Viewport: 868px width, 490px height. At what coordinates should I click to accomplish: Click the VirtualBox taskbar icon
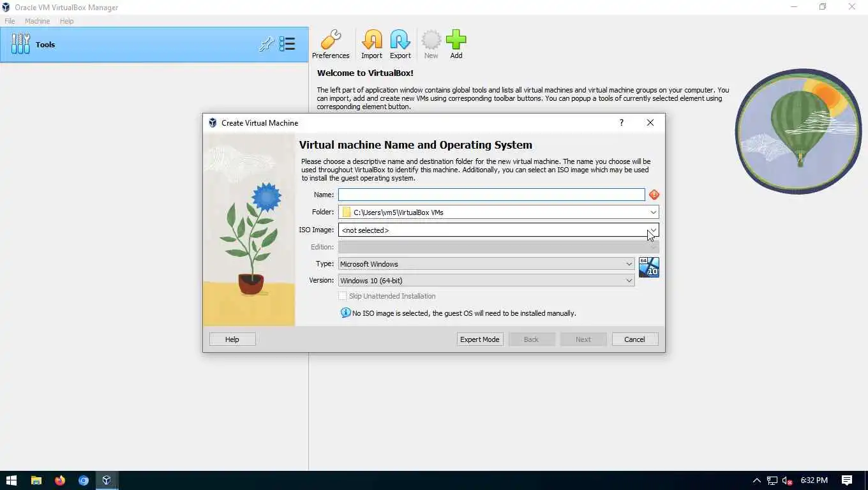point(107,480)
